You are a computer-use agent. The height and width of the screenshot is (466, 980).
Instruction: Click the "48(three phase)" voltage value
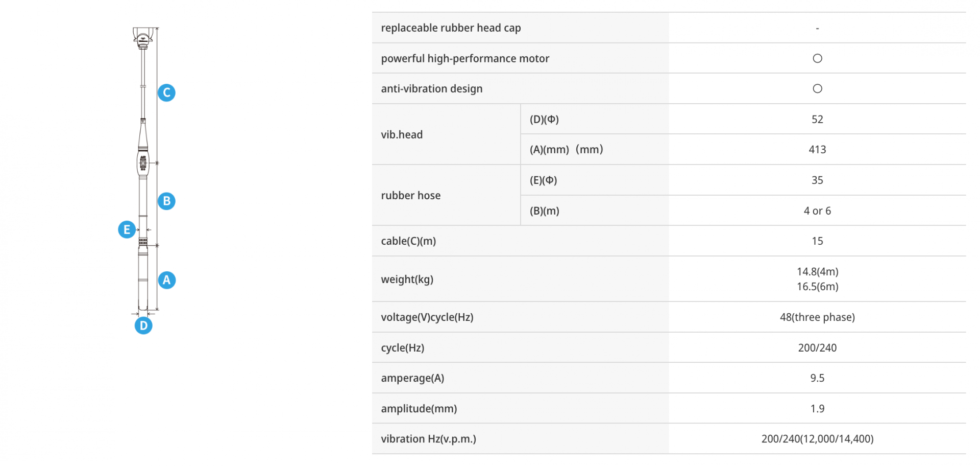[817, 317]
